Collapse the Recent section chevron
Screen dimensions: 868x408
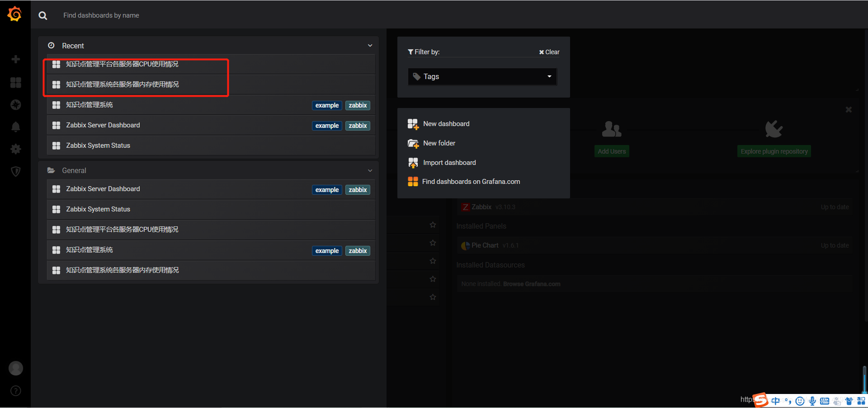(370, 46)
